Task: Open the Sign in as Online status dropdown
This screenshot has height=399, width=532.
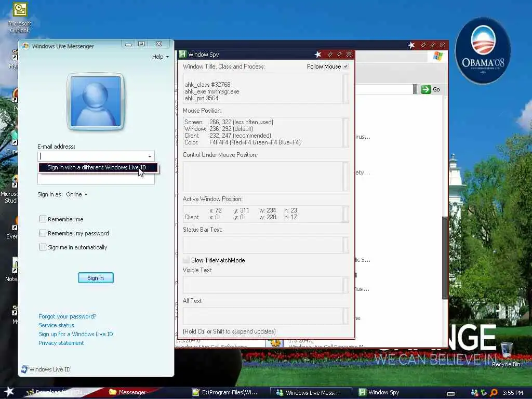Action: [x=77, y=194]
